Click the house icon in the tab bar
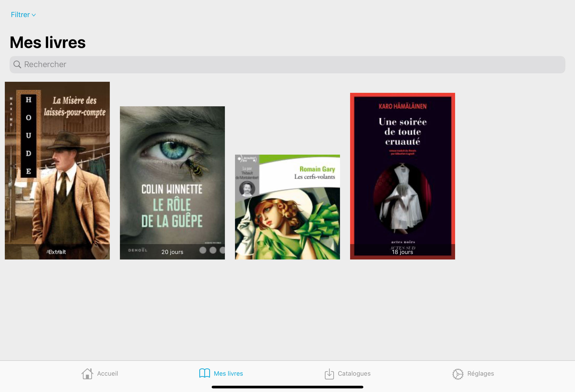Viewport: 575px width, 392px height. coord(87,374)
